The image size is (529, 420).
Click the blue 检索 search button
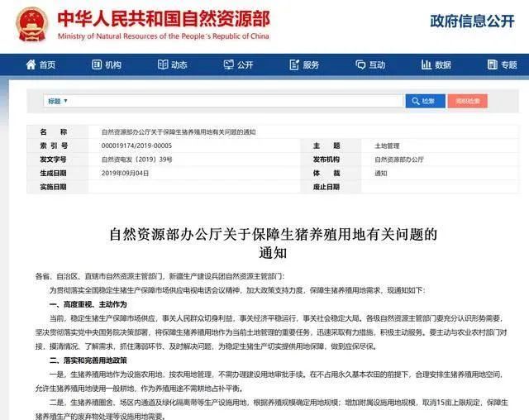(x=425, y=101)
